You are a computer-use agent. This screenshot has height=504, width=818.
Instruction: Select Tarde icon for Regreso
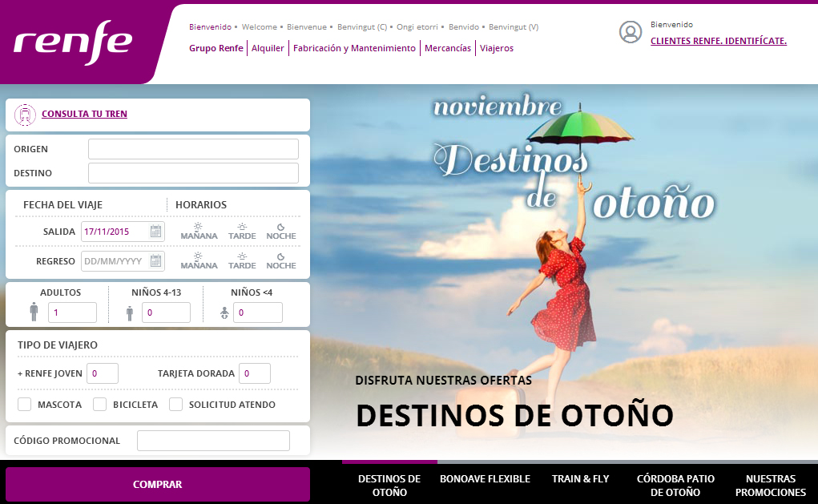[242, 256]
